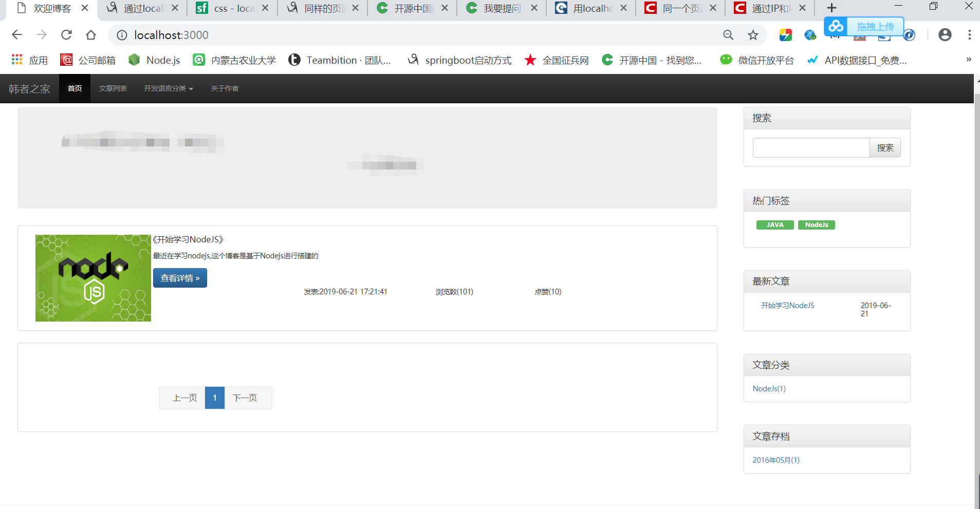Open Chrome's three-dot menu
The image size is (980, 509).
coord(969,35)
